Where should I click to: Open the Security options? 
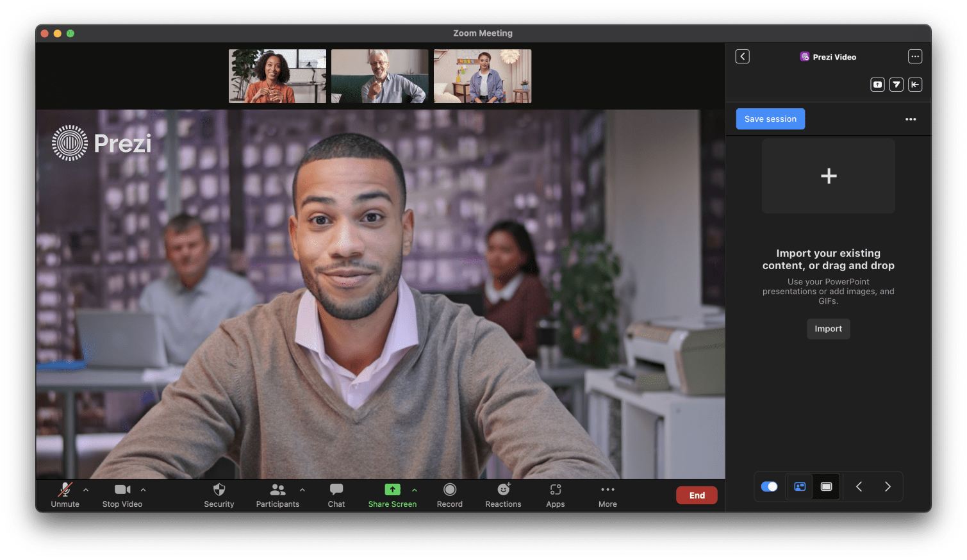(x=219, y=495)
